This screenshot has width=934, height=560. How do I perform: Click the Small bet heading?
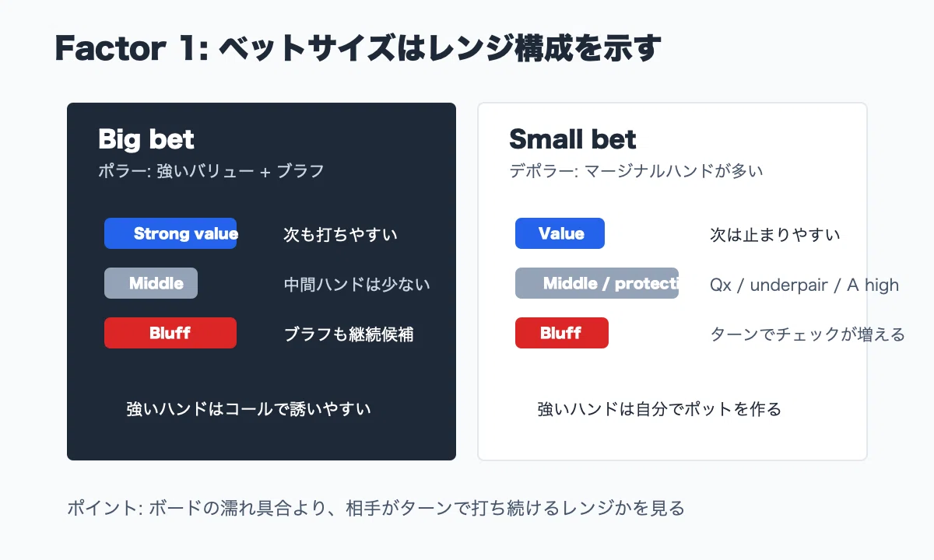[573, 139]
